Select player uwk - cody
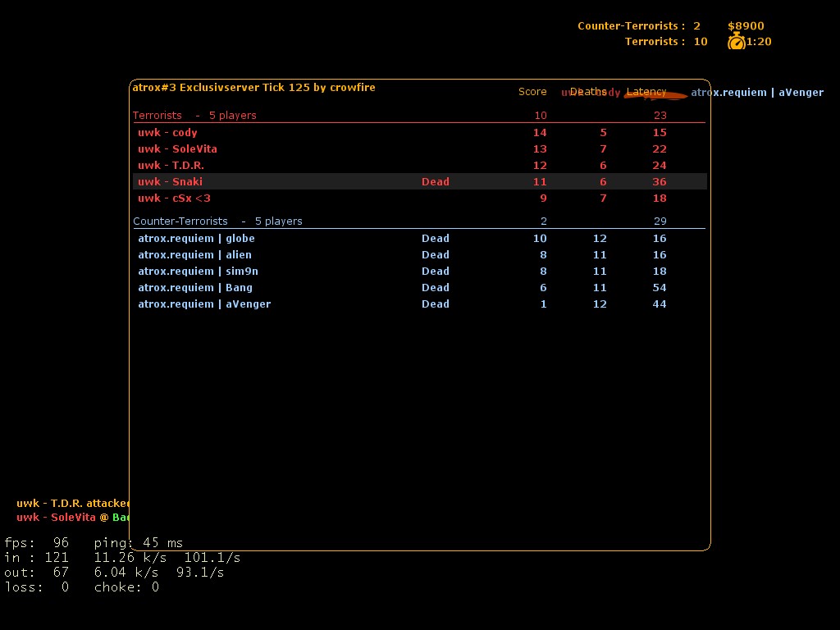The height and width of the screenshot is (630, 840). (167, 133)
